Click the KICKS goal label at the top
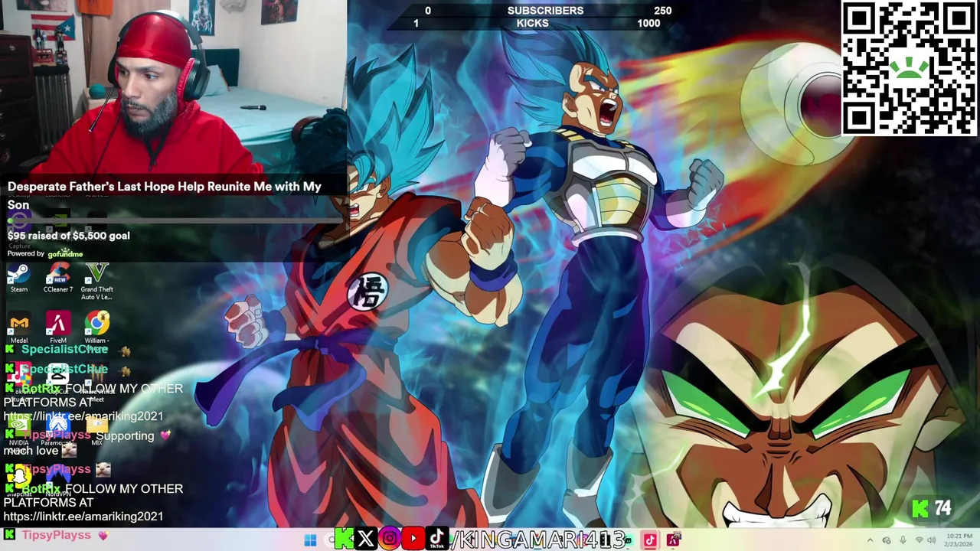 [x=532, y=24]
